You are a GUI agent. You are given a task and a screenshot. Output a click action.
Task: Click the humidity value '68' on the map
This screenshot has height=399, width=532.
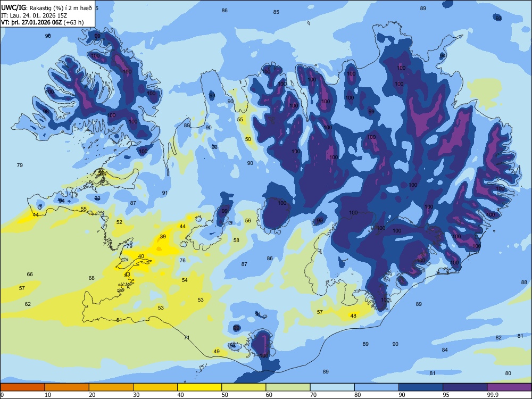(92, 278)
